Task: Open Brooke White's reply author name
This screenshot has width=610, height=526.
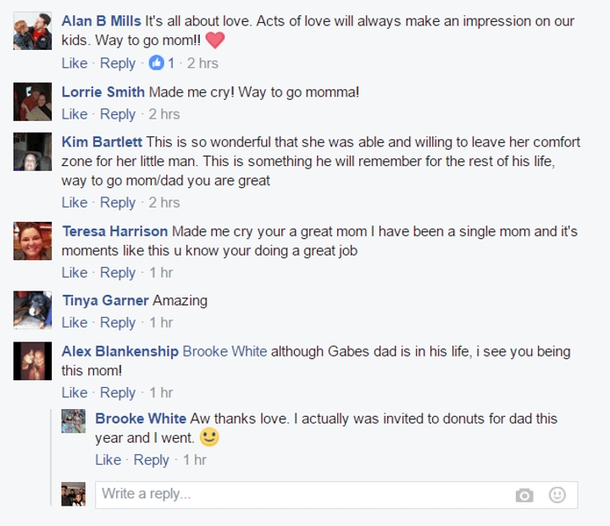Action: pos(141,418)
